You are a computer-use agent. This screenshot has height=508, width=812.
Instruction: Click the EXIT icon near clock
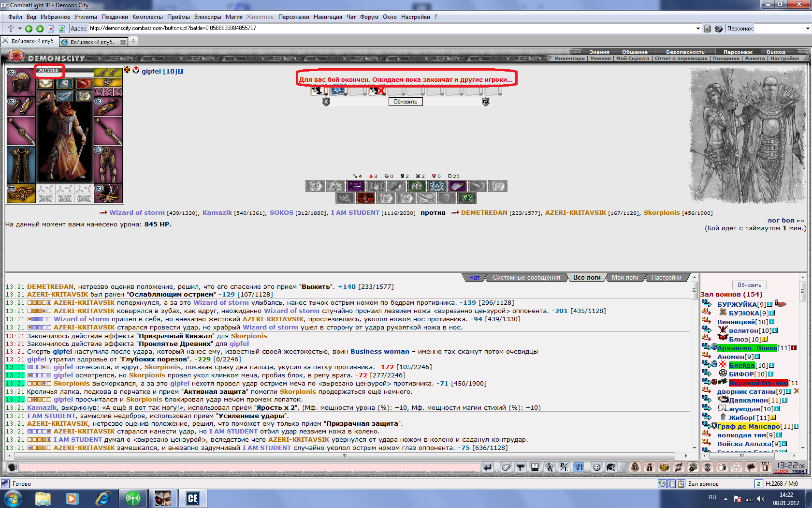tap(765, 466)
